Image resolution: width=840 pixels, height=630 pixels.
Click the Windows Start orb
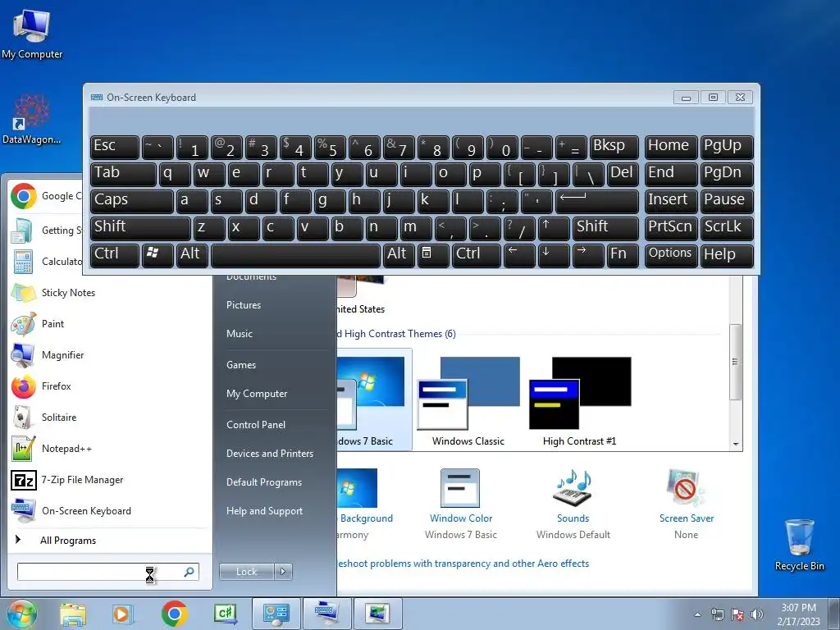21,614
